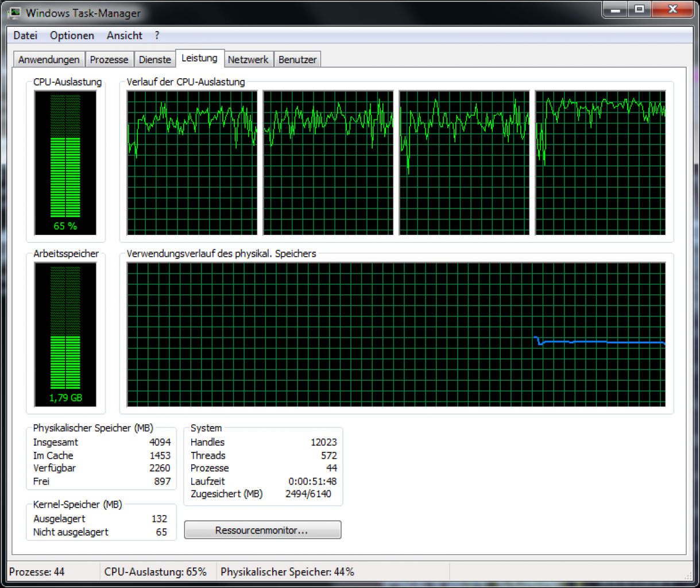
Task: Click the Task-Manager title bar icon
Action: click(x=14, y=13)
